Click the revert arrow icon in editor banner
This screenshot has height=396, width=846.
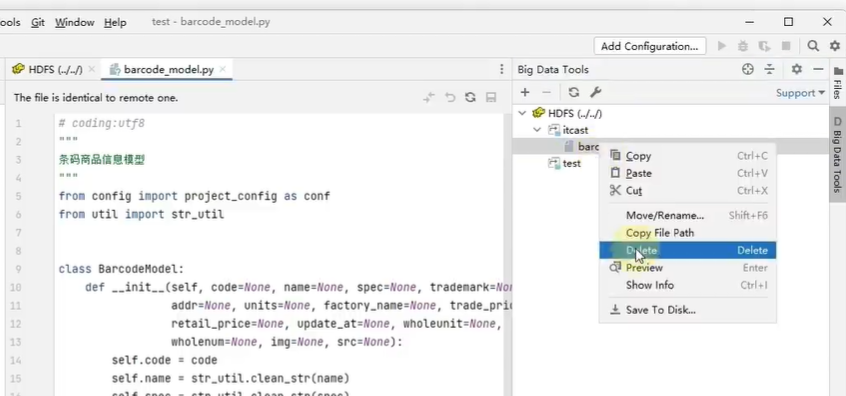[x=450, y=97]
